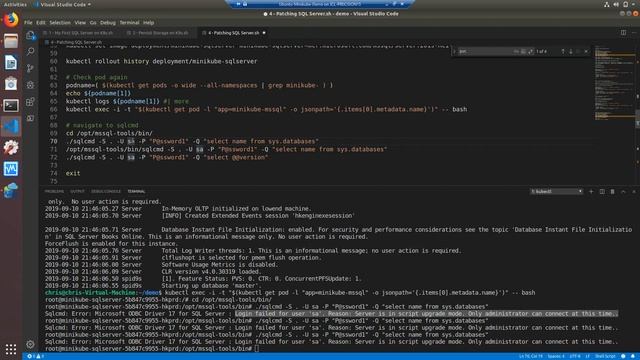Open the Go menu
Viewport: 640px width, 360px height.
pyautogui.click(x=93, y=23)
